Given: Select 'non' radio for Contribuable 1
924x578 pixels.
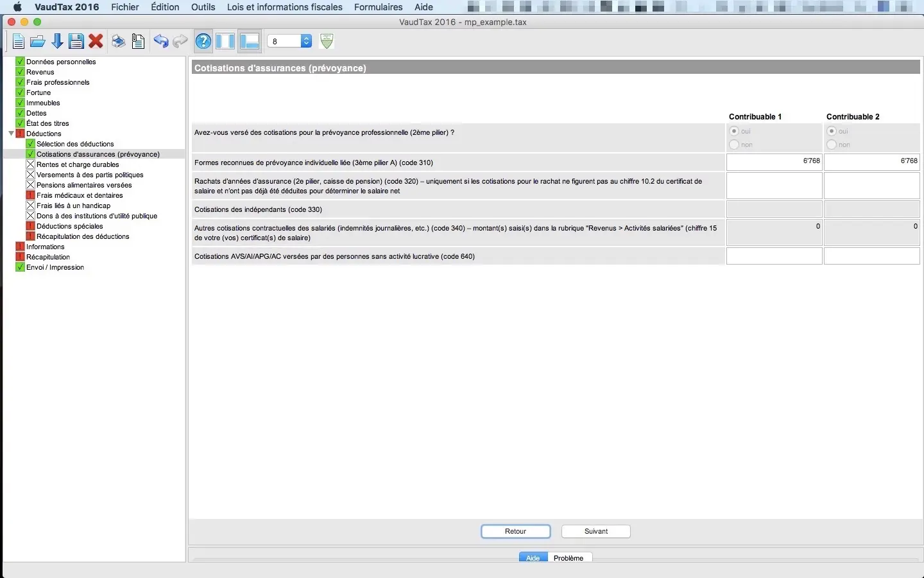Looking at the screenshot, I should 734,144.
